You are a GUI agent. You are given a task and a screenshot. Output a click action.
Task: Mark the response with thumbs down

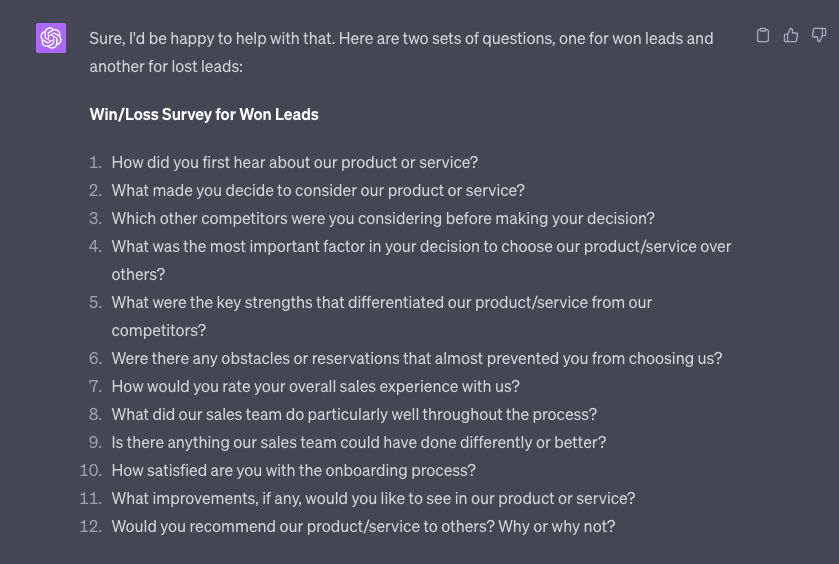pos(819,35)
